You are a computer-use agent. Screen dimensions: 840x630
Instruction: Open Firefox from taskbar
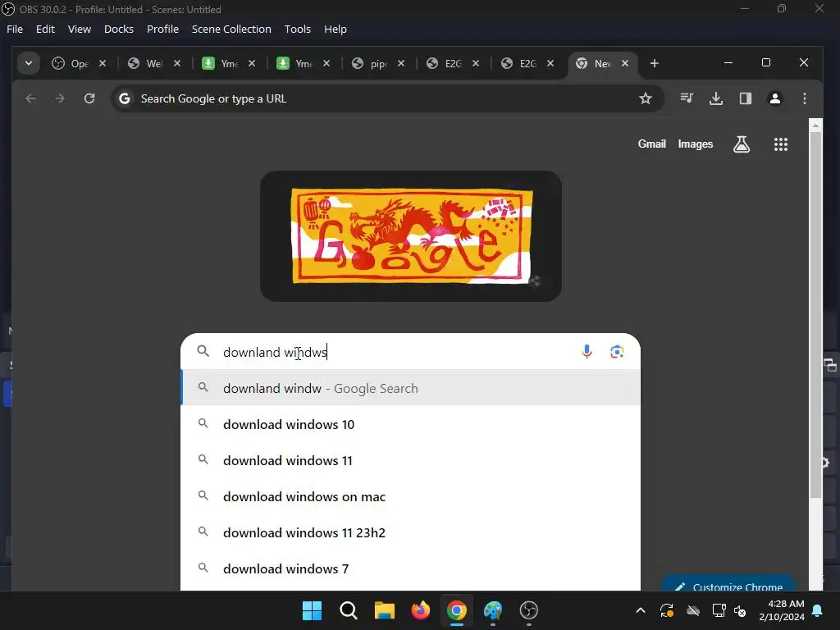421,610
